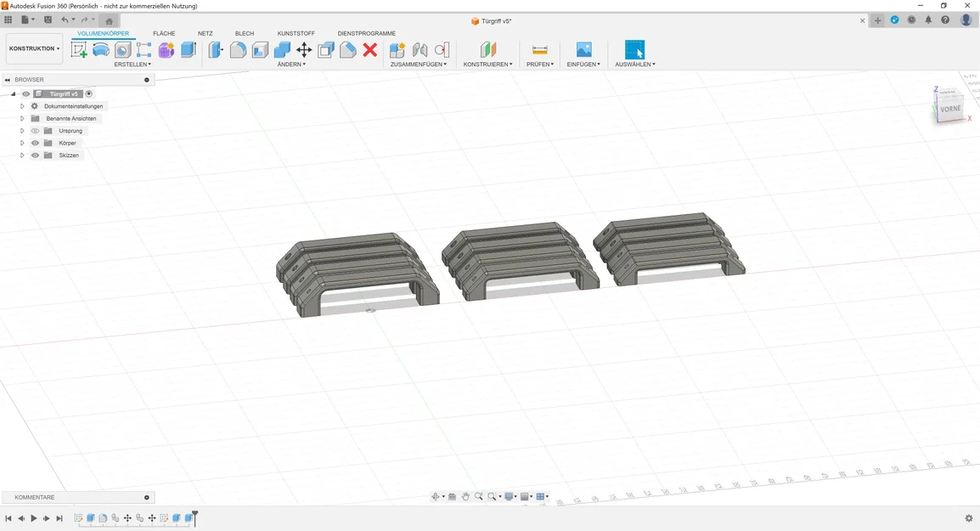Activate the Select tool icon

click(634, 49)
